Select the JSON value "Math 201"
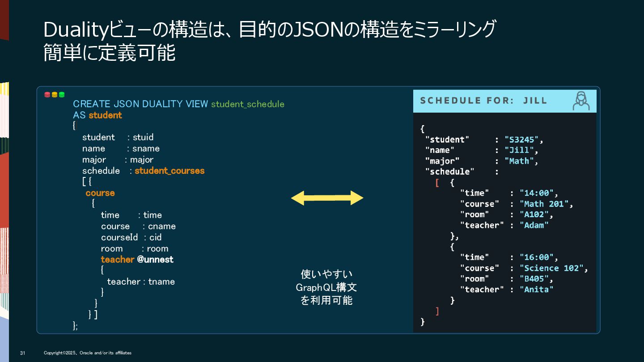644x362 pixels. pos(544,204)
